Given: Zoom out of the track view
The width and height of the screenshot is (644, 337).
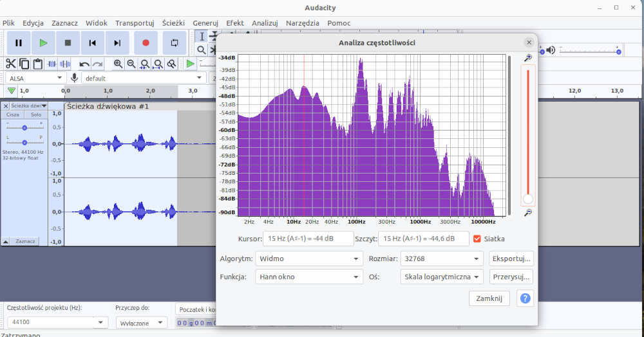Looking at the screenshot, I should tap(131, 64).
